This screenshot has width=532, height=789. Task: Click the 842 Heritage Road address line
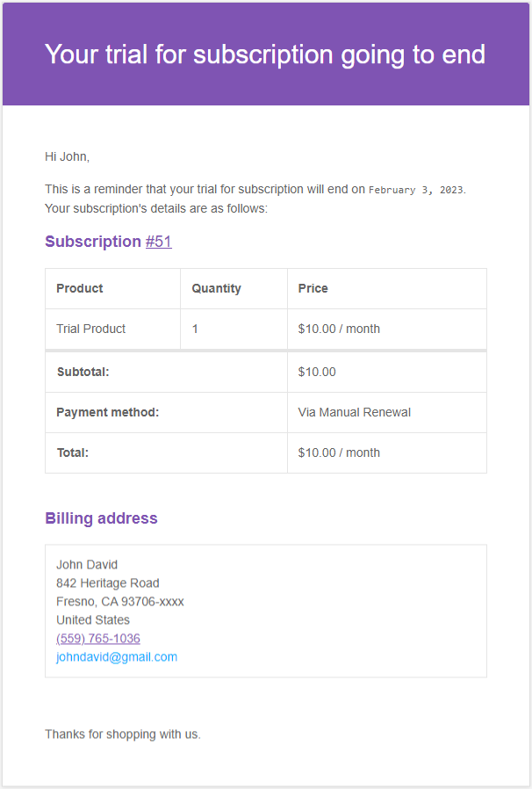click(108, 583)
